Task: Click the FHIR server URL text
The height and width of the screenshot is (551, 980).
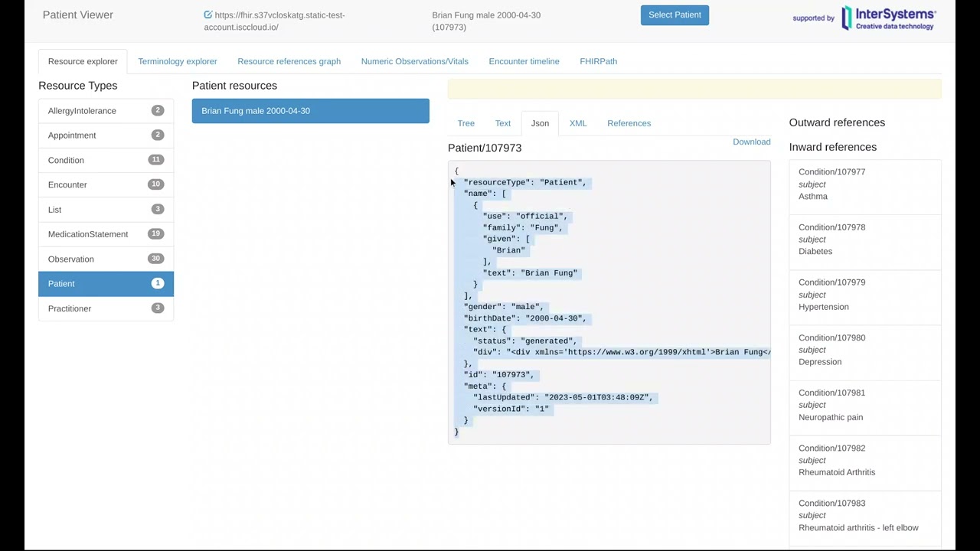Action: pyautogui.click(x=274, y=21)
